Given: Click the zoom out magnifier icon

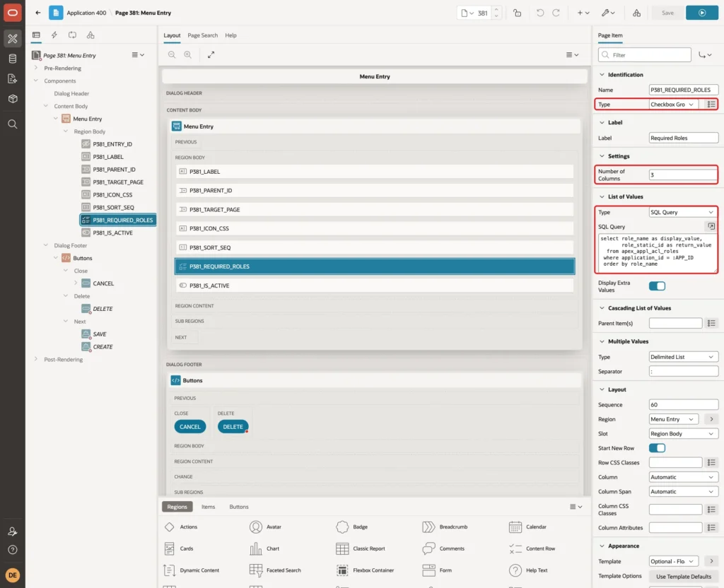Looking at the screenshot, I should (172, 54).
